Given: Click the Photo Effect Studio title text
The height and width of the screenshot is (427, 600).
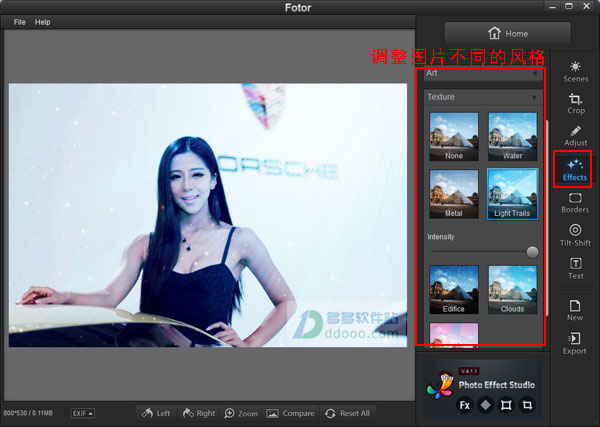Looking at the screenshot, I should [x=497, y=385].
